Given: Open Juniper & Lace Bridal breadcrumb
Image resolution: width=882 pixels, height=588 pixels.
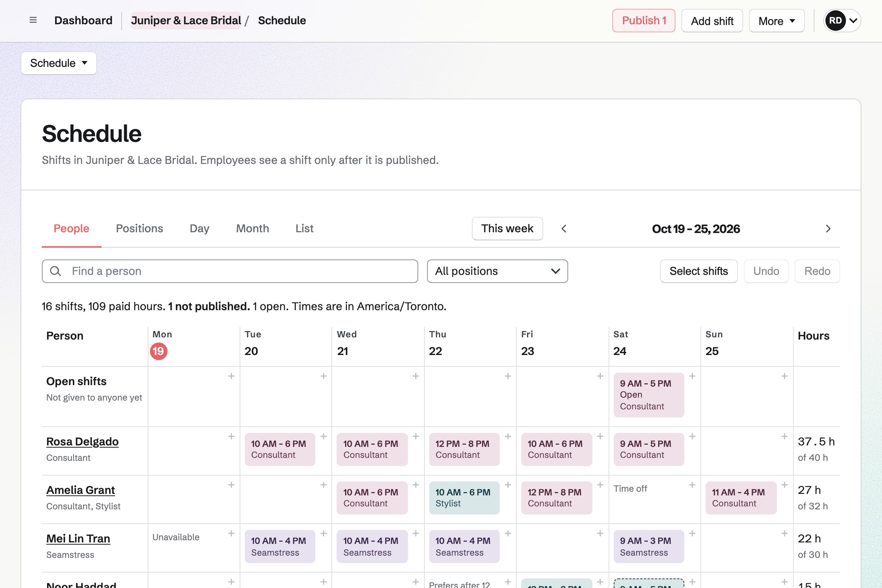Looking at the screenshot, I should (x=186, y=20).
